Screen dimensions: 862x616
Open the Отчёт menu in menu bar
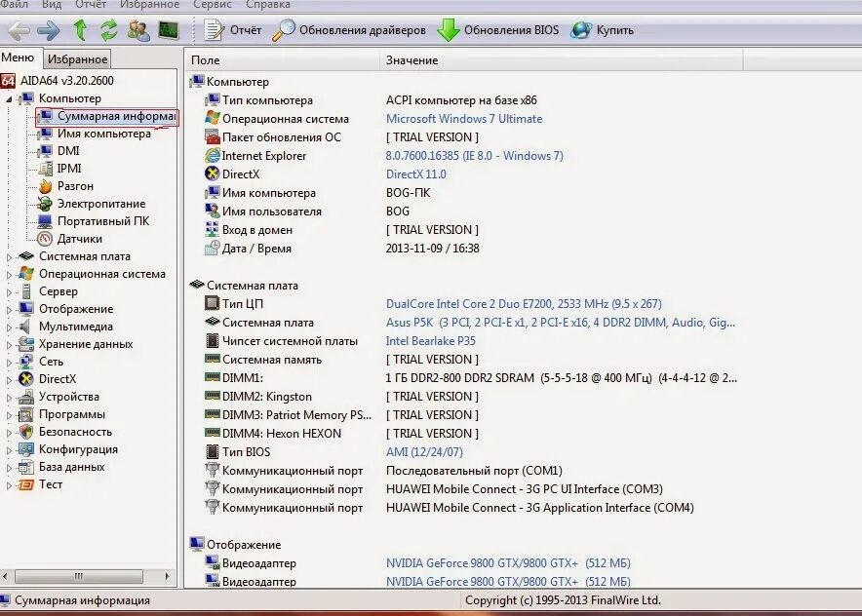(x=90, y=5)
